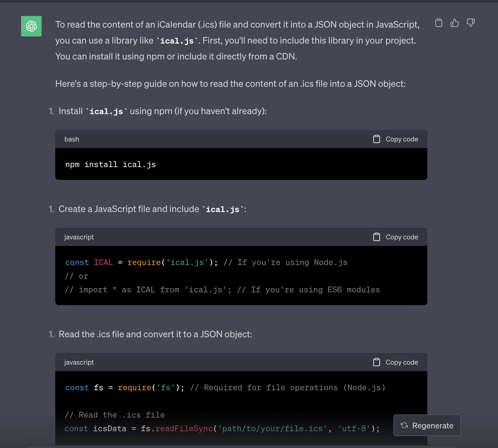The height and width of the screenshot is (448, 498).
Task: Click the '// Read the .ics file' comment
Action: click(x=115, y=415)
